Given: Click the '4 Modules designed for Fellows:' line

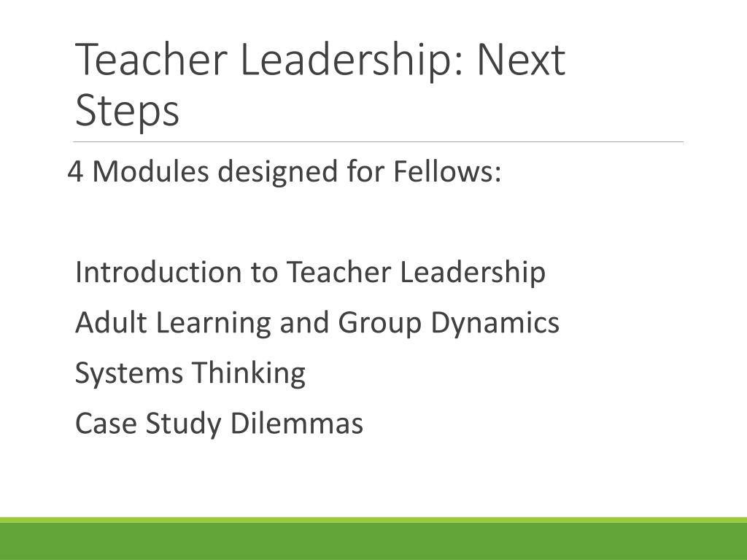Looking at the screenshot, I should coord(285,171).
